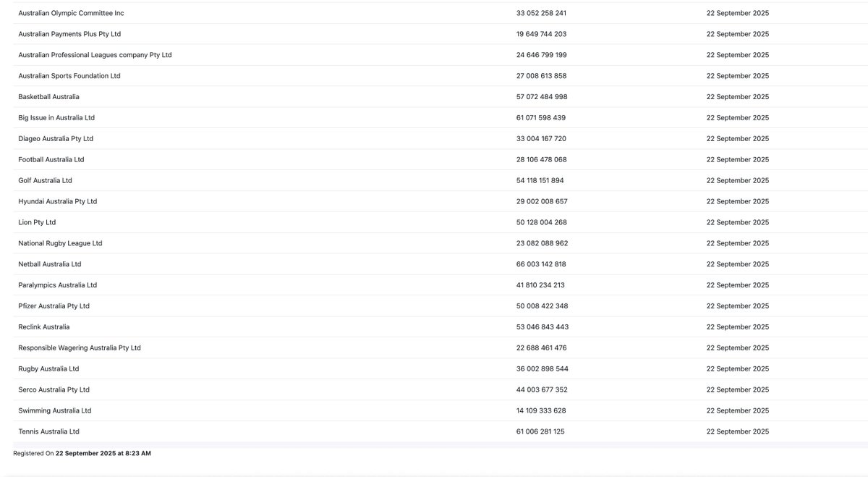Click ABN 29 002 008 657
The height and width of the screenshot is (477, 868).
[x=542, y=202]
